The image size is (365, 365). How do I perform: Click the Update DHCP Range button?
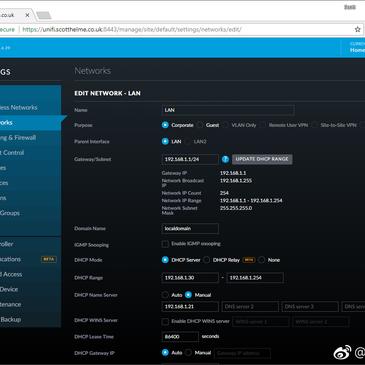pos(262,159)
